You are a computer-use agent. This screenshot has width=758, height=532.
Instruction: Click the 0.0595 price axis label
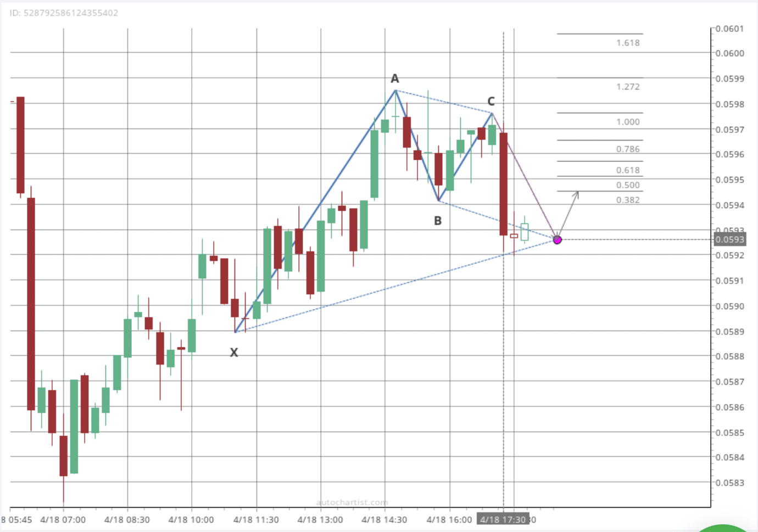tap(730, 180)
